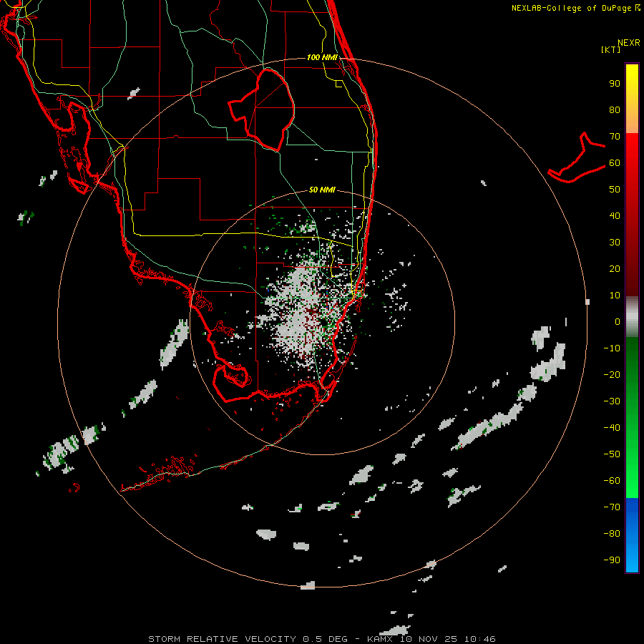
Task: Click the 40 value on the velocity scale
Action: tap(615, 215)
